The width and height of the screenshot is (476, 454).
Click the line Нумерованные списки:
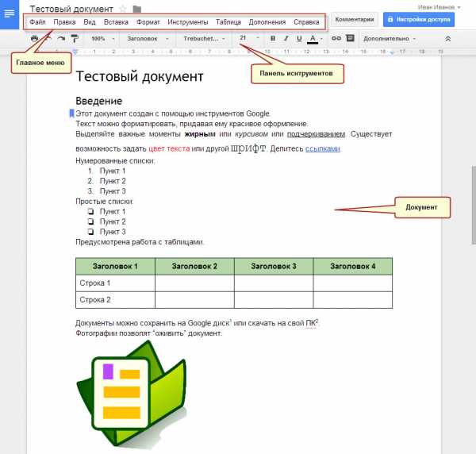pos(115,160)
